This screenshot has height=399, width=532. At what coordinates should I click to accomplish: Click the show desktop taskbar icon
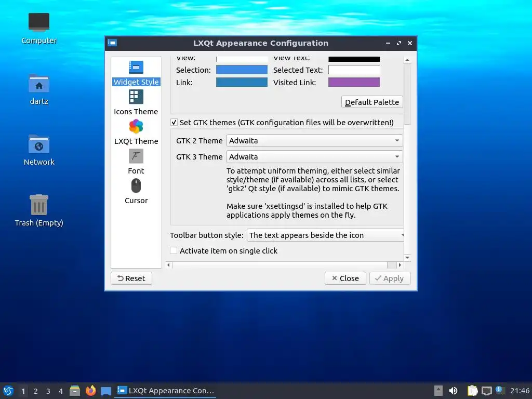pos(106,391)
